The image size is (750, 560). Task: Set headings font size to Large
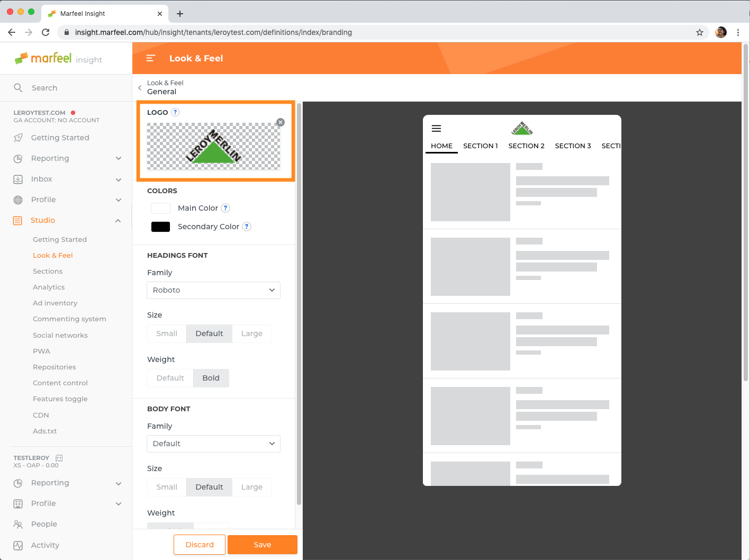pyautogui.click(x=252, y=333)
